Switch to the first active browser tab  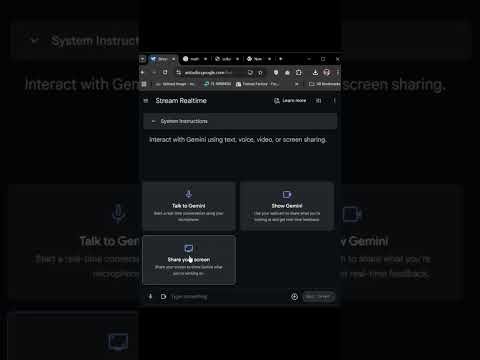161,59
